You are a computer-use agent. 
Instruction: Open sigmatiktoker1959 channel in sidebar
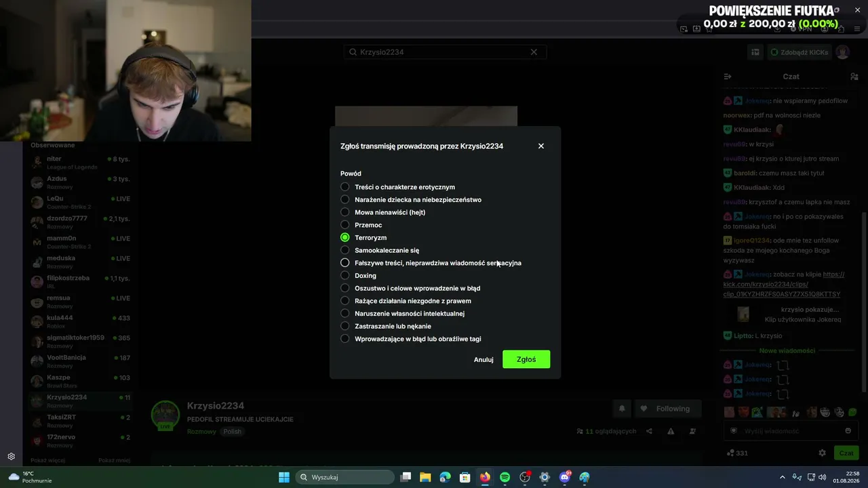(x=81, y=341)
